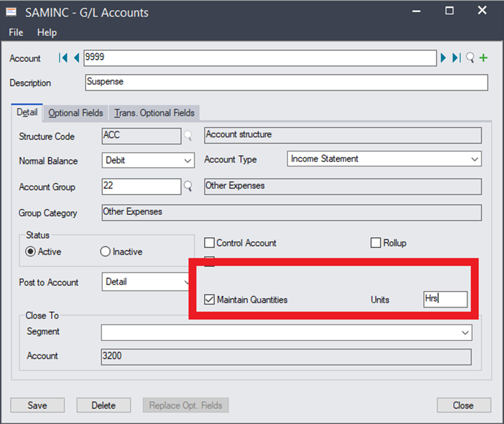Click the Save button
The height and width of the screenshot is (424, 504).
click(x=38, y=405)
